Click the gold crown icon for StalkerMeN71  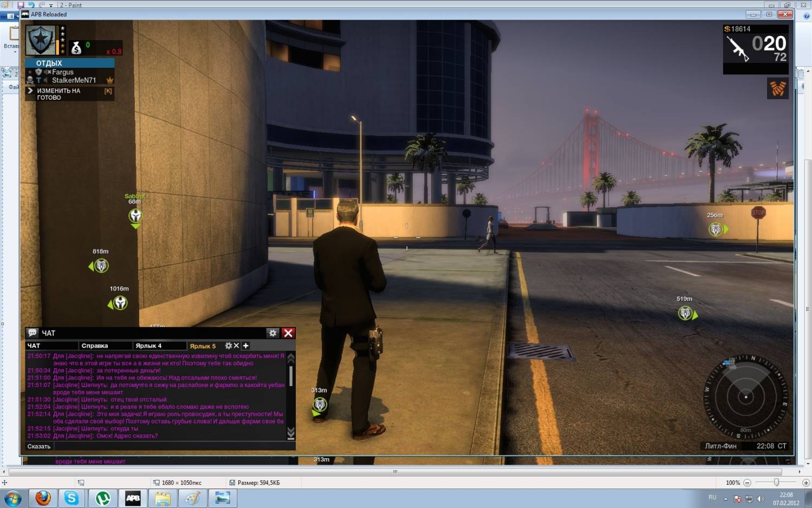tap(109, 80)
